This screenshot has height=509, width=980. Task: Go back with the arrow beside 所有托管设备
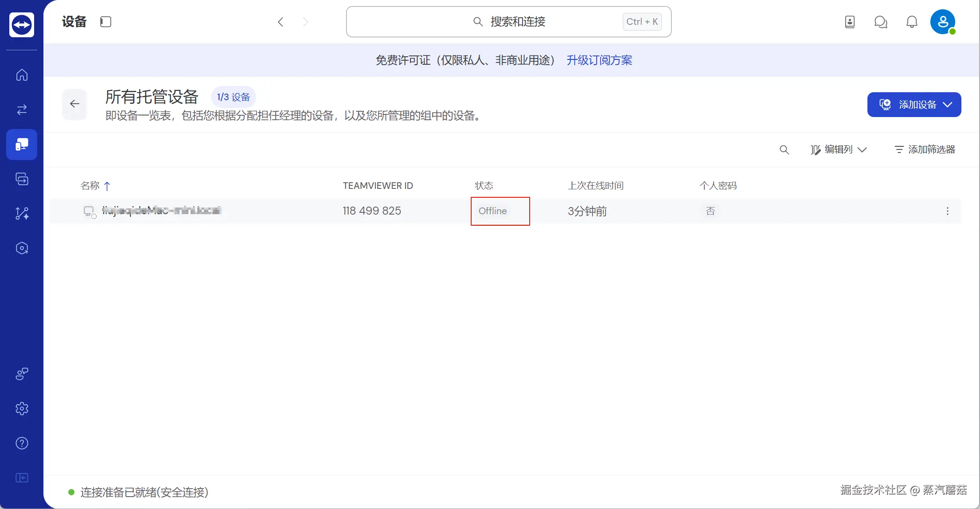click(x=74, y=104)
